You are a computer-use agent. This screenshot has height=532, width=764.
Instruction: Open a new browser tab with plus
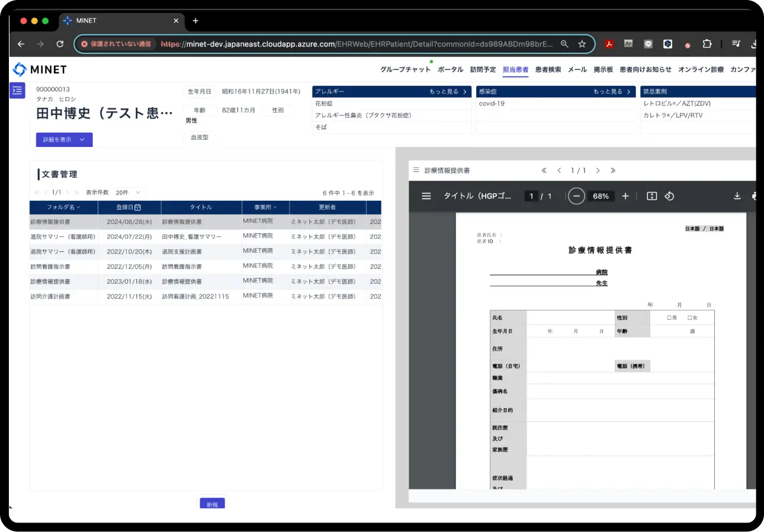[195, 21]
